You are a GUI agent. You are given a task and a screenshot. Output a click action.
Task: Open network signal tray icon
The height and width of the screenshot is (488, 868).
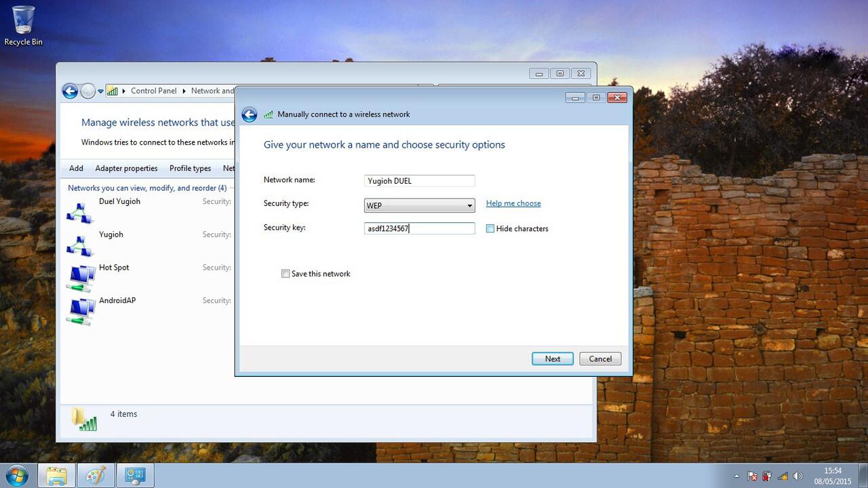pyautogui.click(x=783, y=476)
